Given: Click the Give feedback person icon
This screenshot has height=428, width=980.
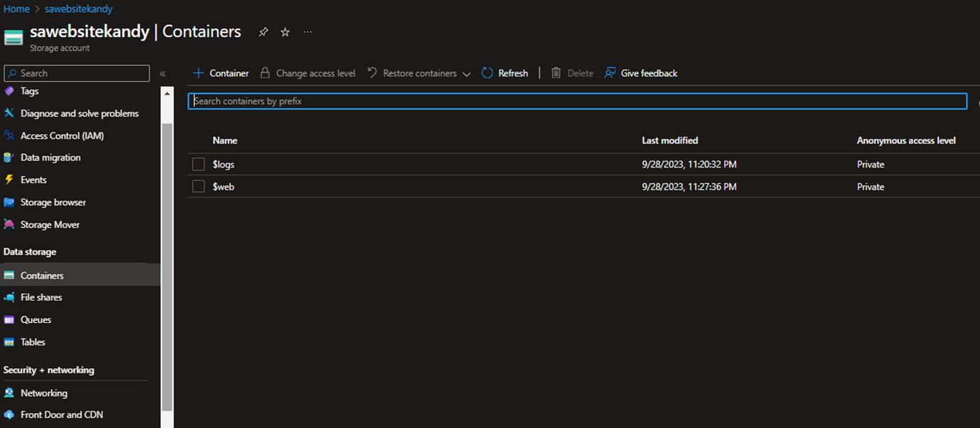Looking at the screenshot, I should pos(610,73).
